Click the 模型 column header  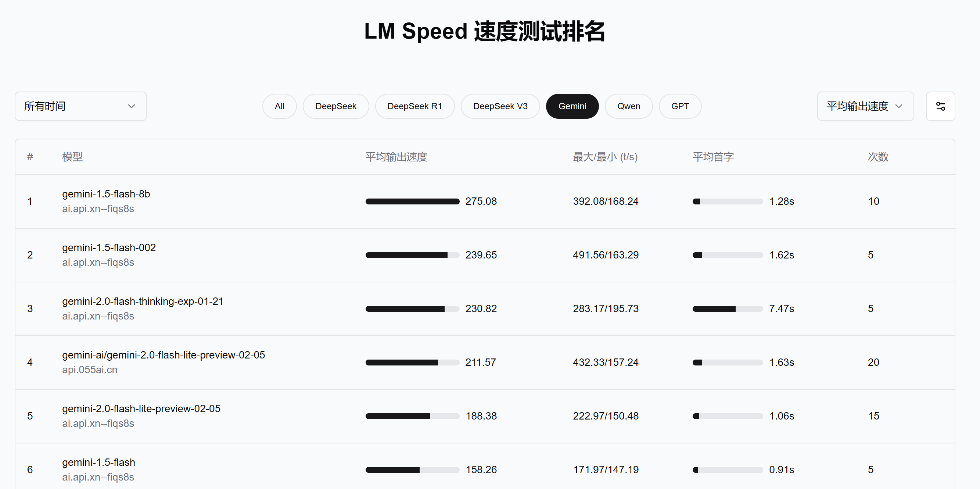point(72,157)
